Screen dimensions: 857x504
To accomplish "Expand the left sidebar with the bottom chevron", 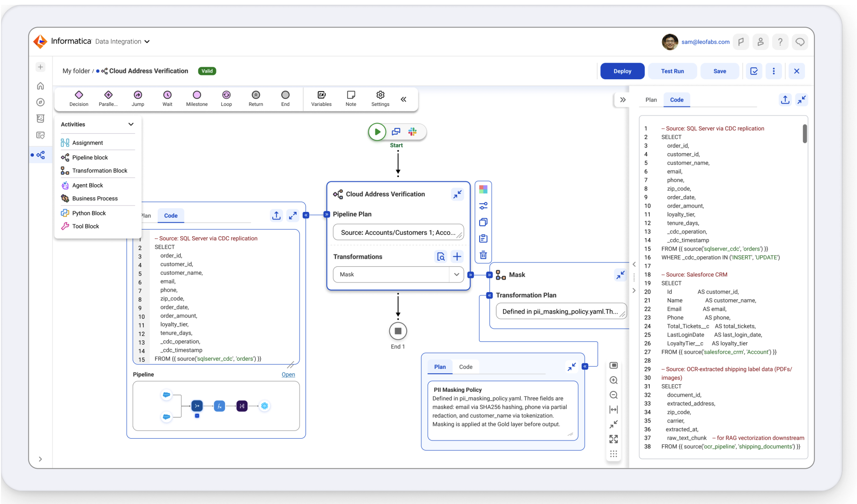I will [41, 459].
